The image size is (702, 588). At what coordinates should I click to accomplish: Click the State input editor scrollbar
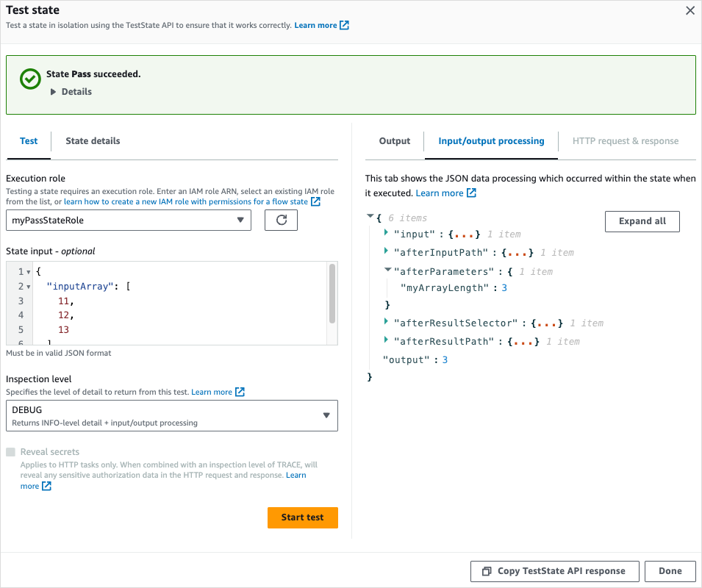332,294
